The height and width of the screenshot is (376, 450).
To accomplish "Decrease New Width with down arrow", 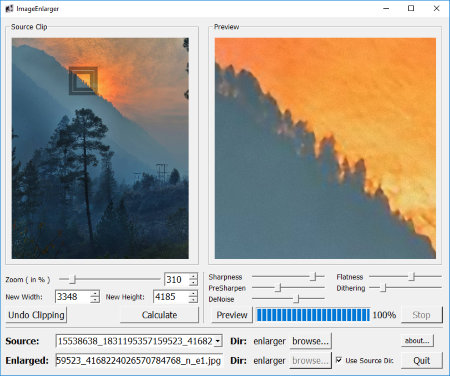I will 95,300.
